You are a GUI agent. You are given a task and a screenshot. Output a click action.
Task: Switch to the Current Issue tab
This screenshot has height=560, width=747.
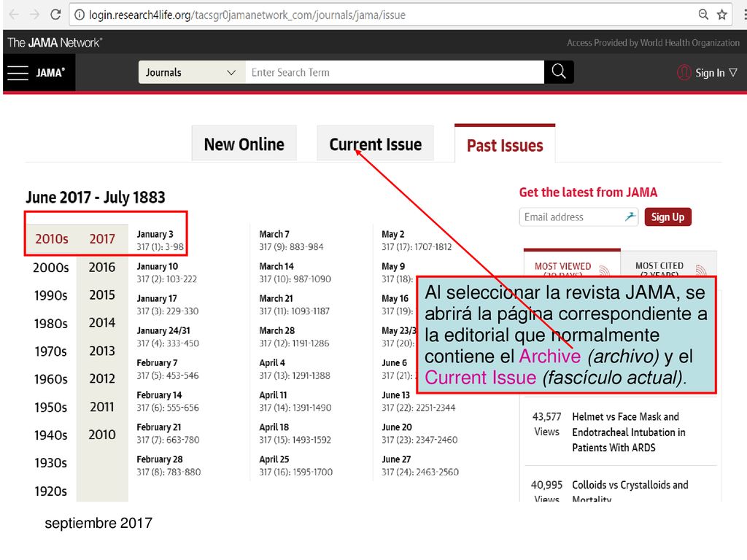click(376, 144)
